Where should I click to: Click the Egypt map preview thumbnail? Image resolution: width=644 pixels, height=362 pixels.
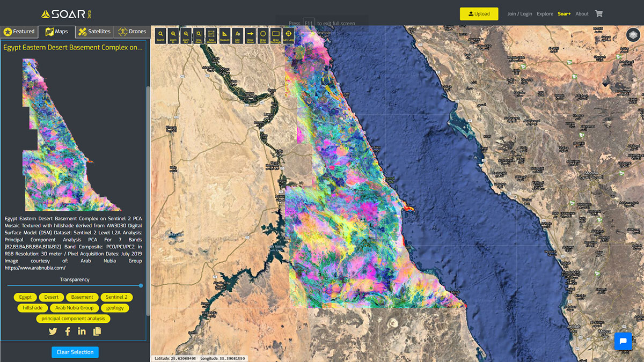tap(72, 135)
